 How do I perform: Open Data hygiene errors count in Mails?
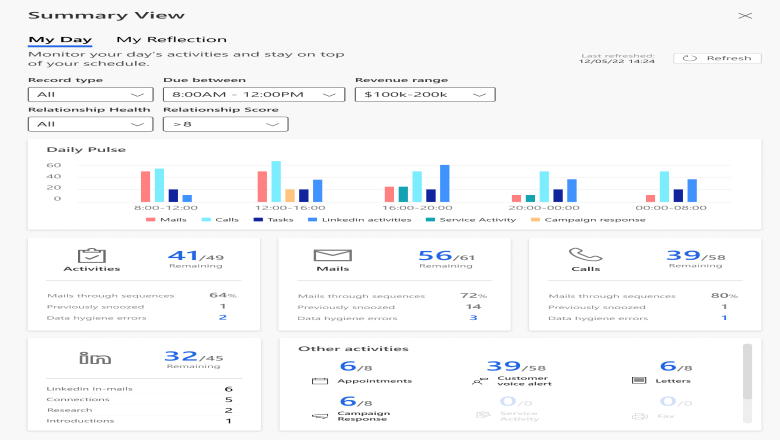pyautogui.click(x=472, y=318)
